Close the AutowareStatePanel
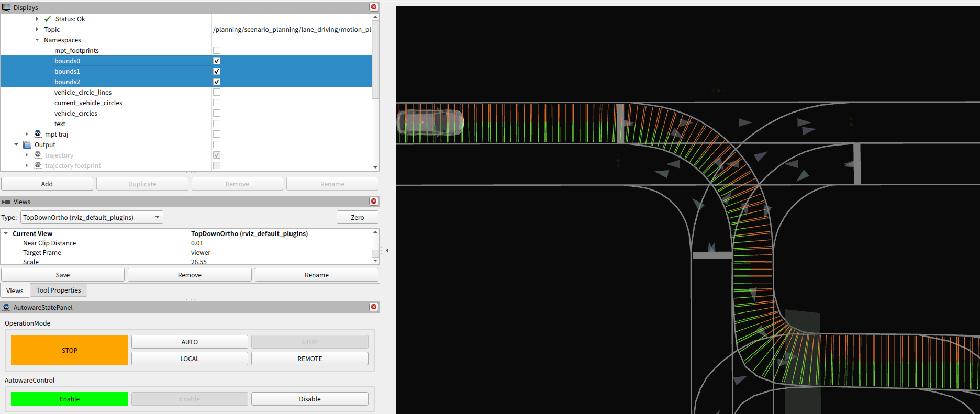This screenshot has height=414, width=980. pos(374,307)
